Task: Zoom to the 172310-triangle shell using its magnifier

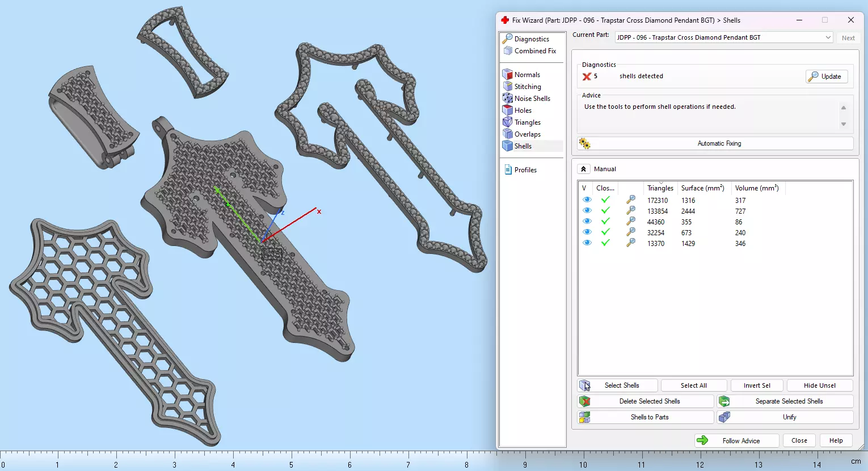Action: (630, 200)
